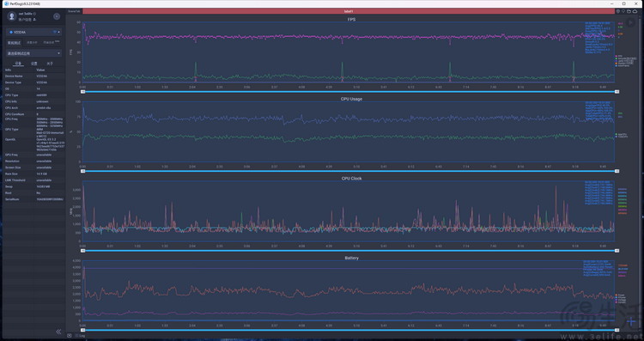Click CPU Usage chart right slider handle
This screenshot has width=644, height=341.
(617, 171)
